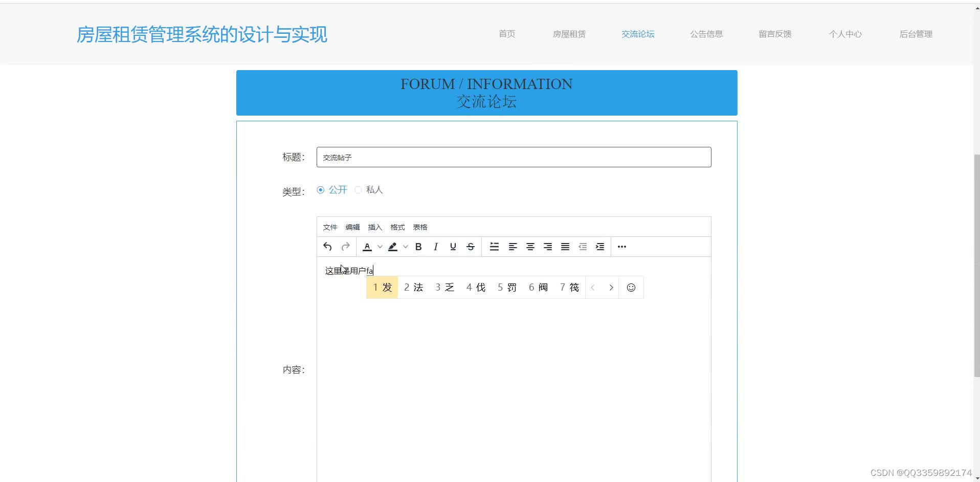Go to 首页 in the navigation
The width and height of the screenshot is (980, 482).
(x=507, y=34)
